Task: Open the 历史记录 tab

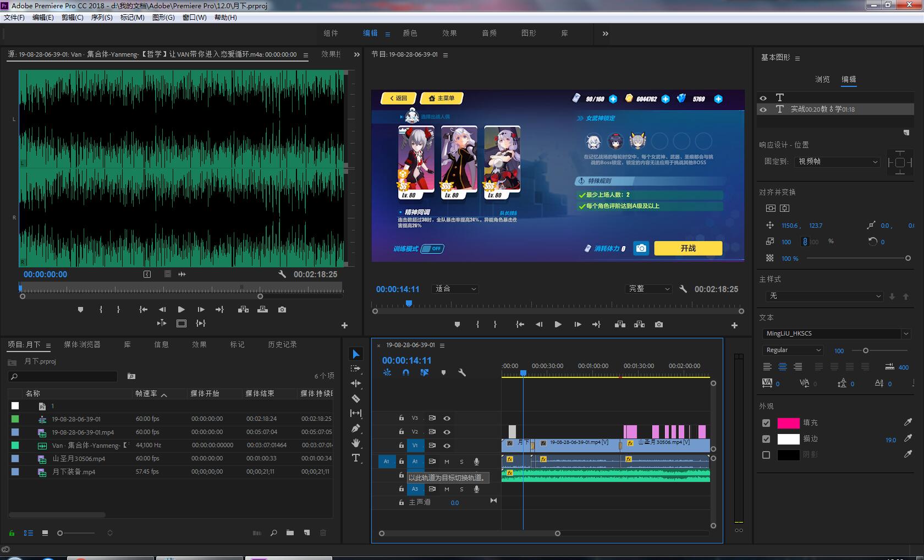Action: (x=283, y=345)
